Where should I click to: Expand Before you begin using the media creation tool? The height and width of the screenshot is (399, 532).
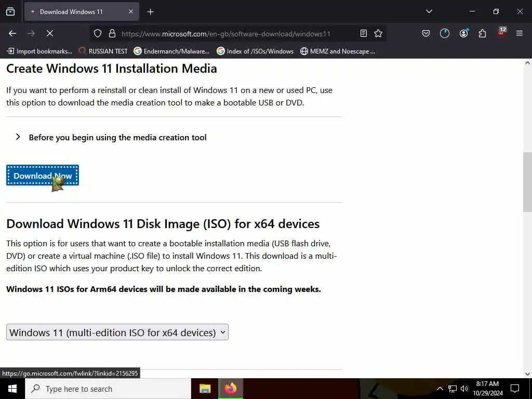pyautogui.click(x=111, y=137)
